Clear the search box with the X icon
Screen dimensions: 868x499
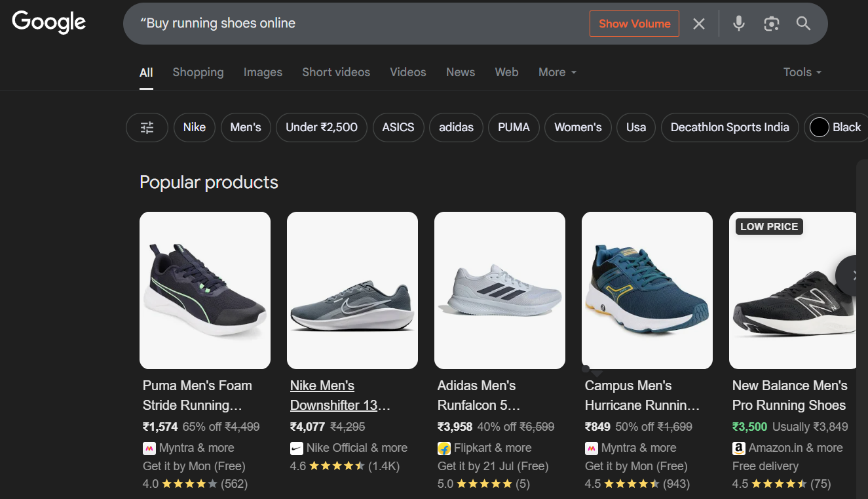(699, 24)
